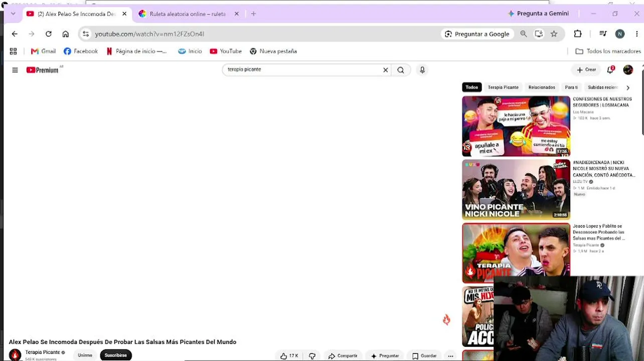This screenshot has width=644, height=361.
Task: Open the LUZU TV channel link
Action: point(580,182)
